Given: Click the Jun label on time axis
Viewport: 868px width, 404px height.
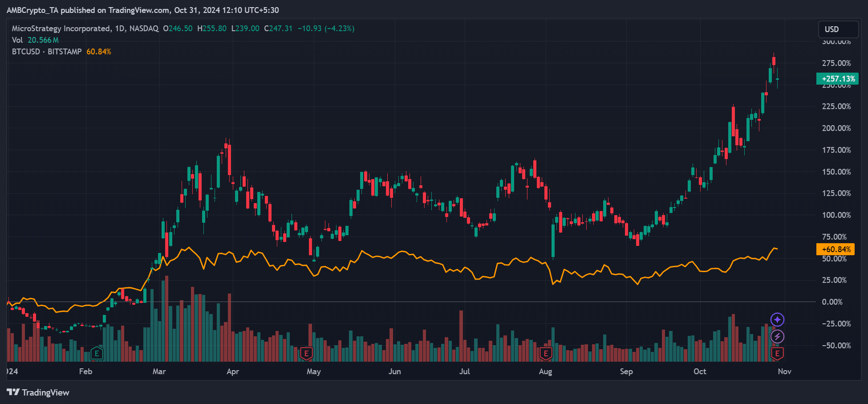Looking at the screenshot, I should pyautogui.click(x=394, y=371).
